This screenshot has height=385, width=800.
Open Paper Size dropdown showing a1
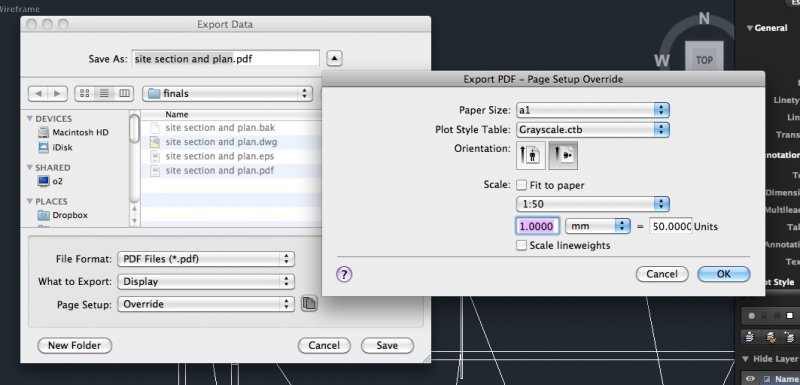[x=593, y=110]
